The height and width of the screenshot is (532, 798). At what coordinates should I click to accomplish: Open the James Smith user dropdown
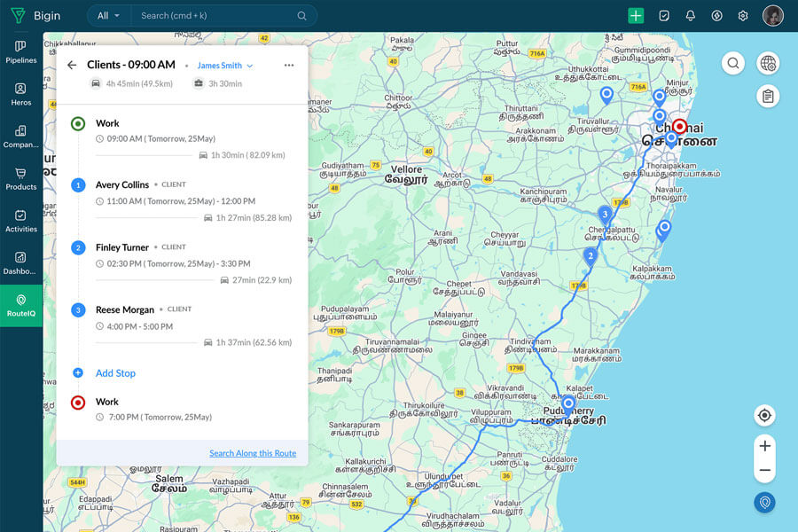click(225, 66)
